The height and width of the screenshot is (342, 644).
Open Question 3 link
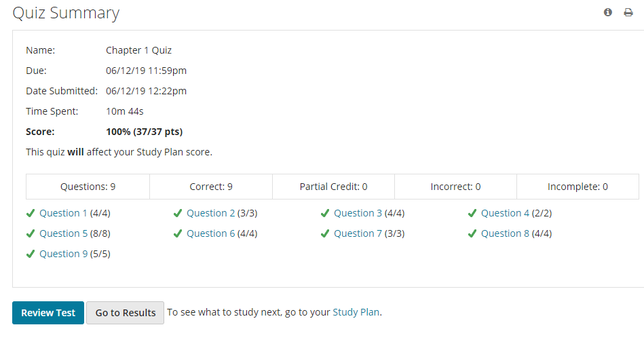tap(358, 213)
